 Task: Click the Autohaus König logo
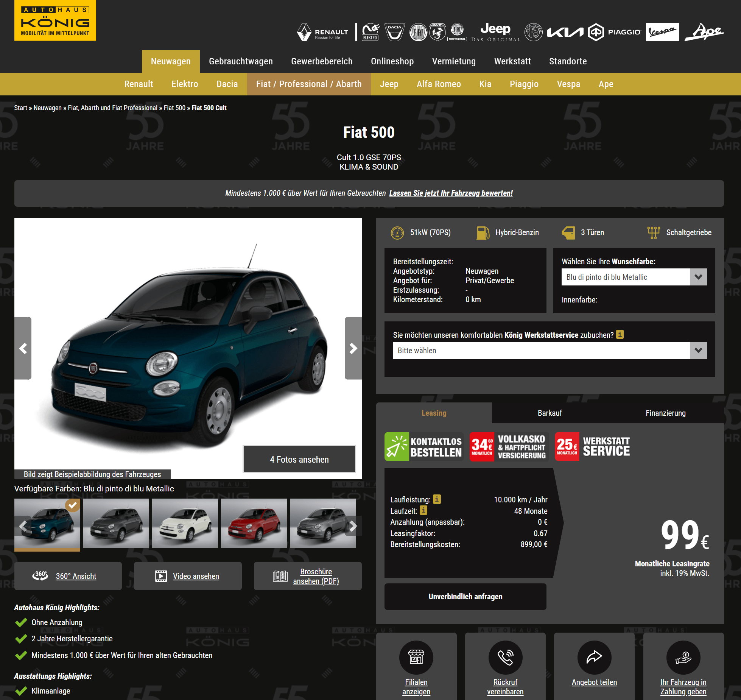[x=55, y=20]
